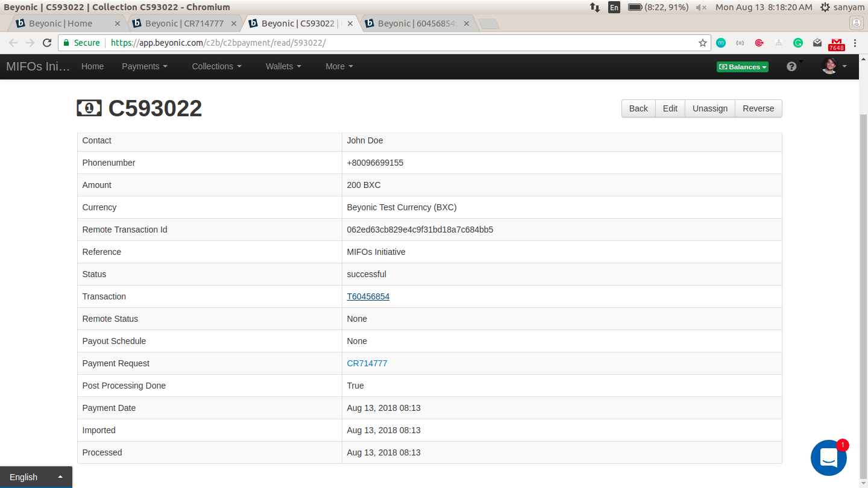Select the remote transaction ID hash
Screen dimensions: 868x488
(420, 230)
